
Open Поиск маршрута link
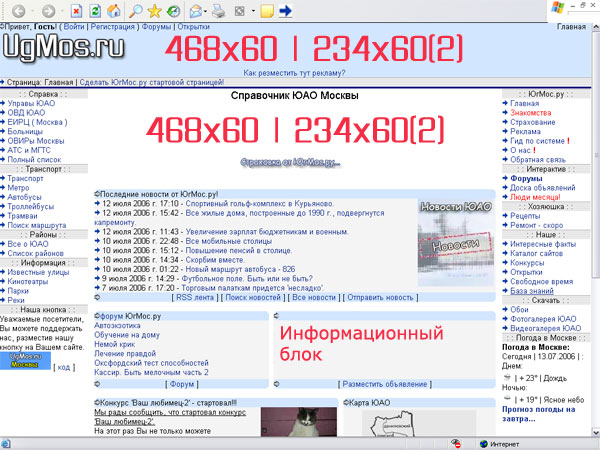click(x=37, y=225)
